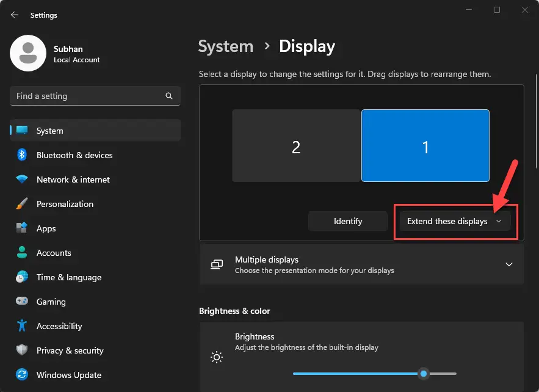Click the Bluetooth icon in sidebar
This screenshot has width=539, height=392.
pos(22,154)
